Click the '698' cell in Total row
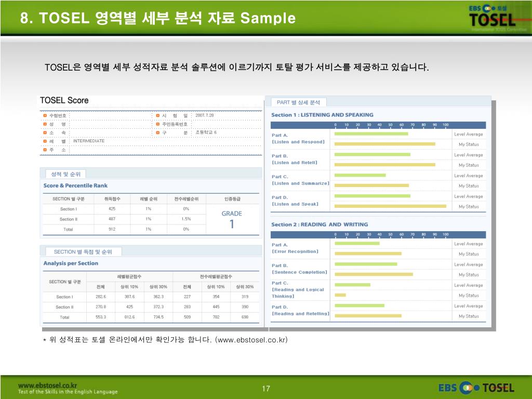Image resolution: width=532 pixels, height=399 pixels. click(245, 317)
